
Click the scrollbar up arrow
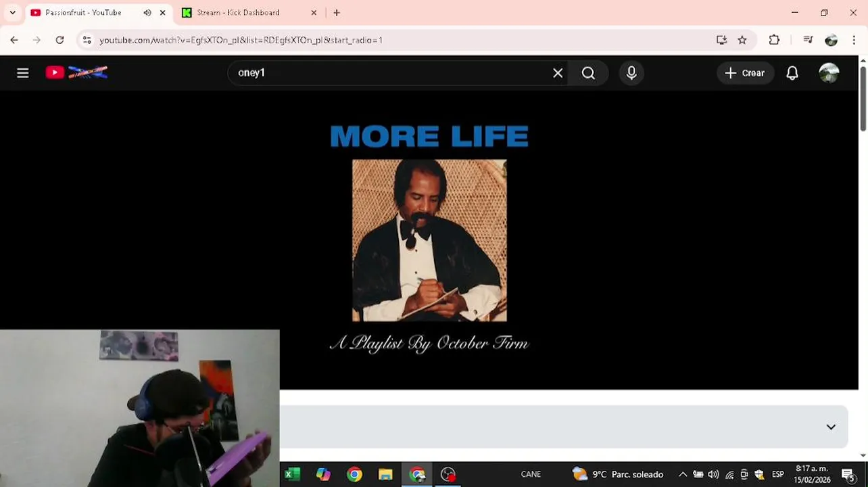click(x=863, y=60)
